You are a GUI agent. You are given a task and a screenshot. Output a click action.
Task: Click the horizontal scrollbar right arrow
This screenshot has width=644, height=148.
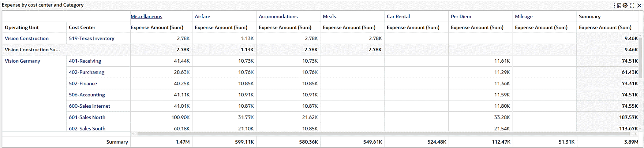637,134
